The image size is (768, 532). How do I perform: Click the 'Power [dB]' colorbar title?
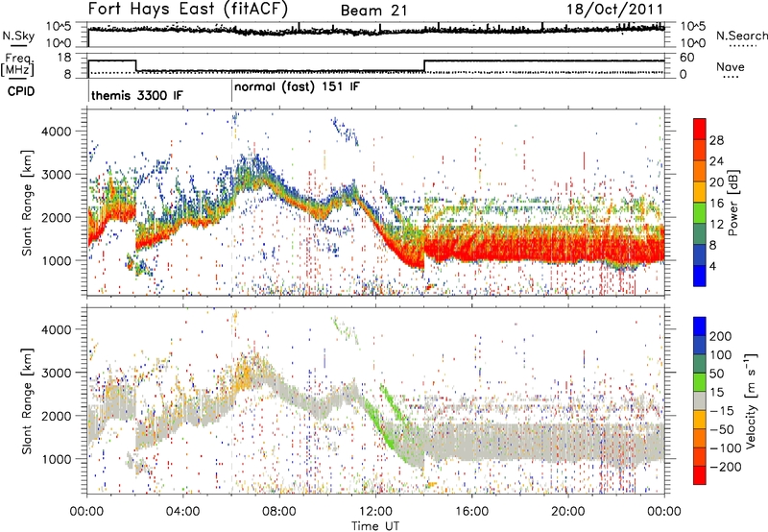733,203
